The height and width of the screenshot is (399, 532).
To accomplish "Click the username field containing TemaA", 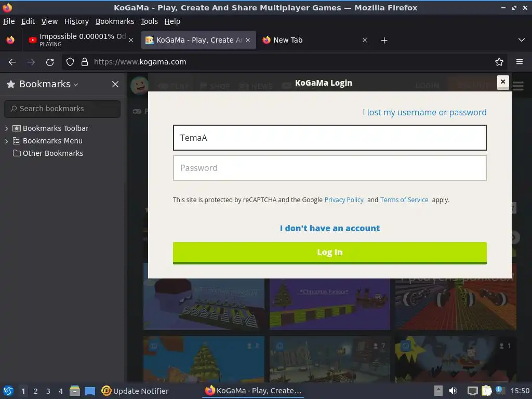I will tap(330, 138).
